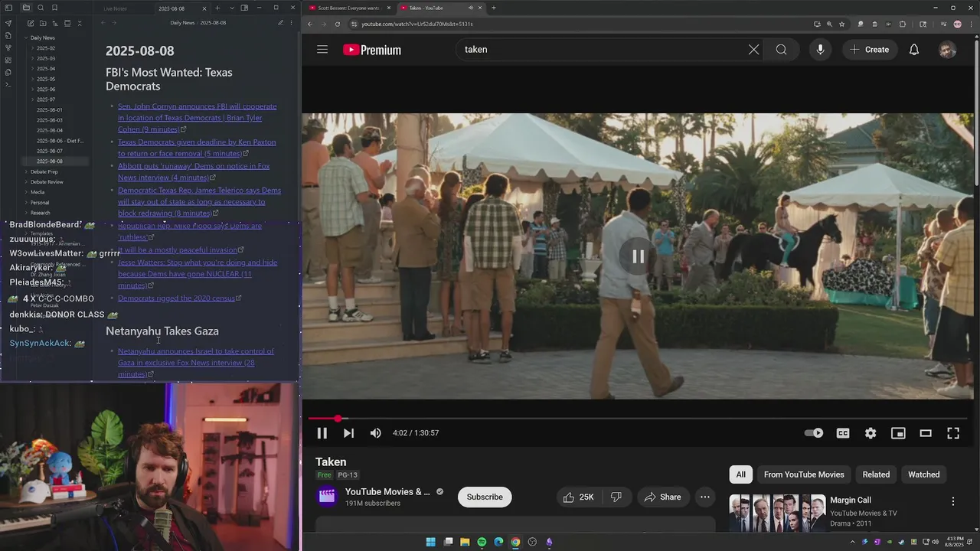The width and height of the screenshot is (980, 551).
Task: Expand the 2025-02 folder
Action: point(46,48)
